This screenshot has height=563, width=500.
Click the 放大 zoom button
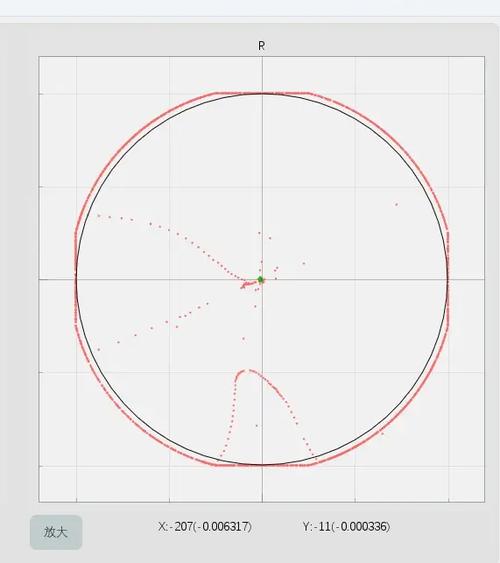(56, 532)
